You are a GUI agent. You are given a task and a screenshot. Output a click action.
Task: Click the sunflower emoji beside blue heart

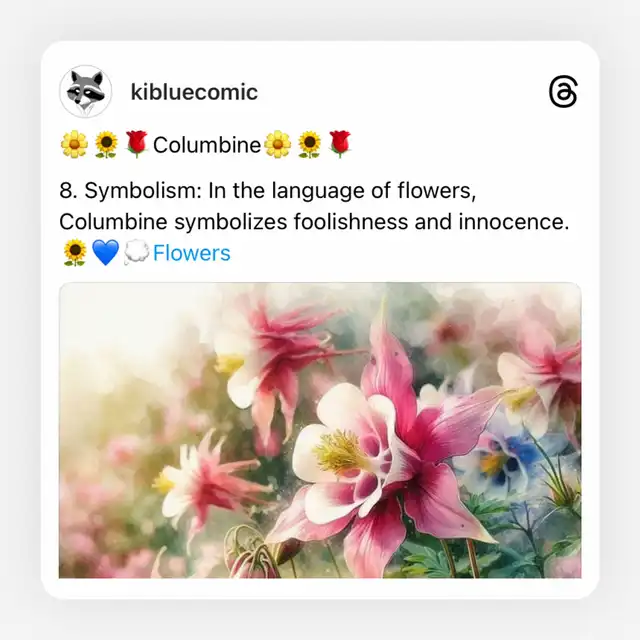(x=75, y=253)
